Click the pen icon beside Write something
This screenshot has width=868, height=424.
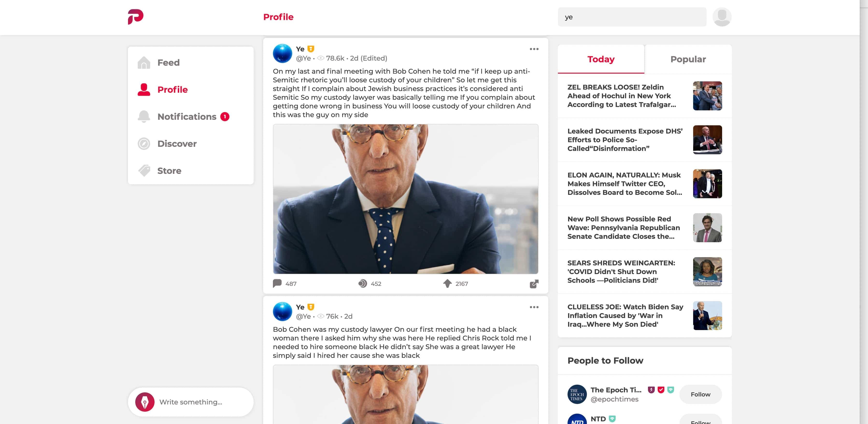point(145,402)
